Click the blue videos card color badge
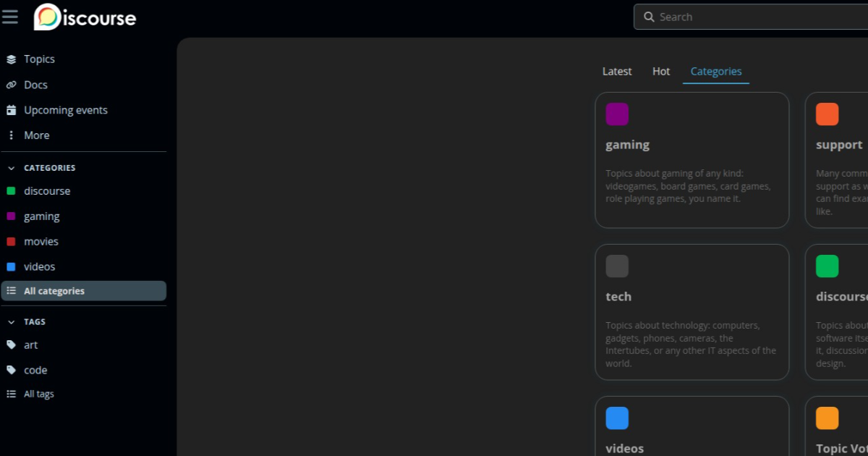Viewport: 868px width, 456px height. [x=617, y=418]
